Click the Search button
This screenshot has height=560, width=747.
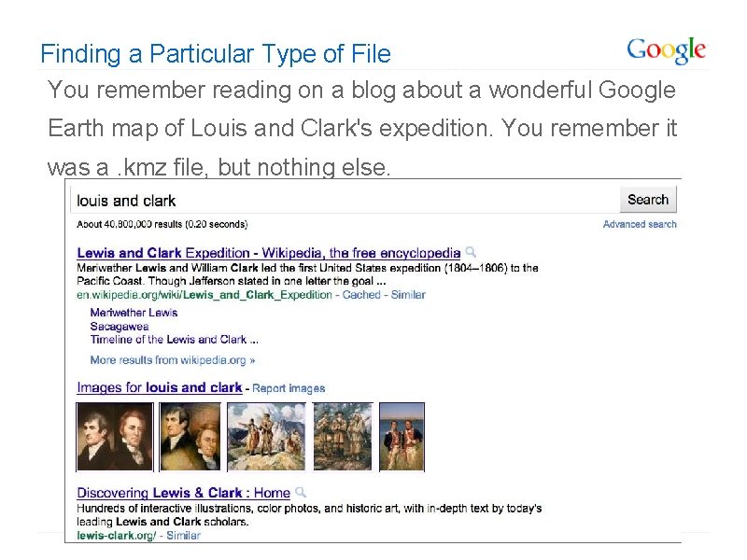click(648, 200)
